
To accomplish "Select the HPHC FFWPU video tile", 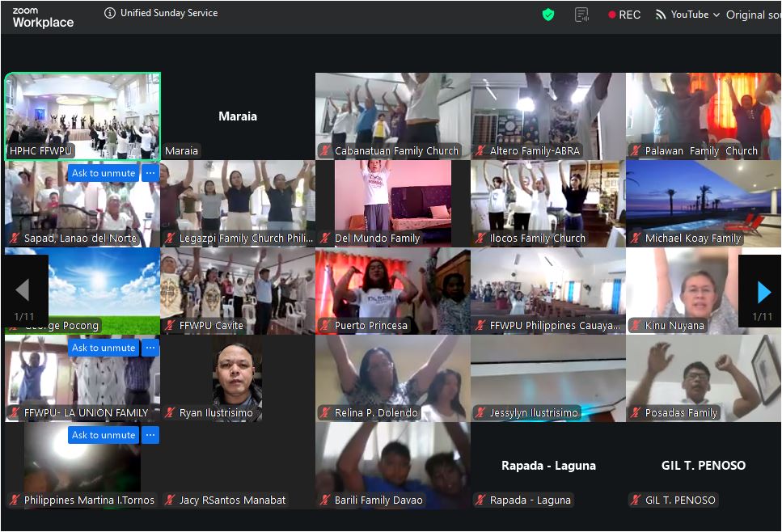I will 82,116.
